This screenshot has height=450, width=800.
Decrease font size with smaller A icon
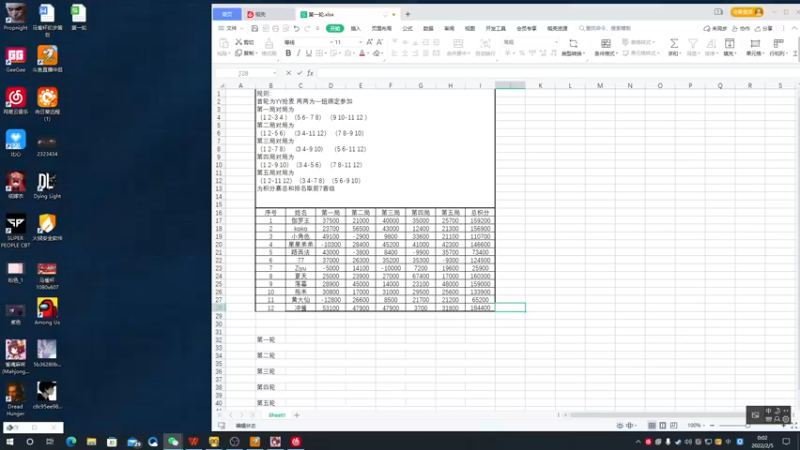[379, 42]
